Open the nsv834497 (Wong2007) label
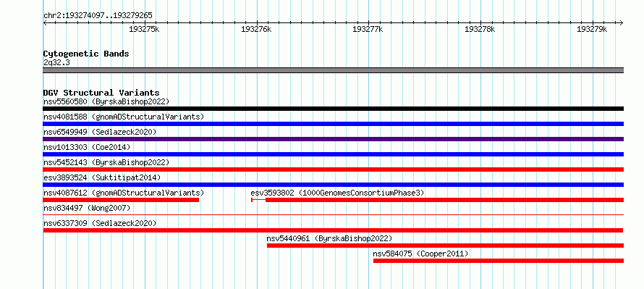The height and width of the screenshot is (289, 644). [87, 208]
